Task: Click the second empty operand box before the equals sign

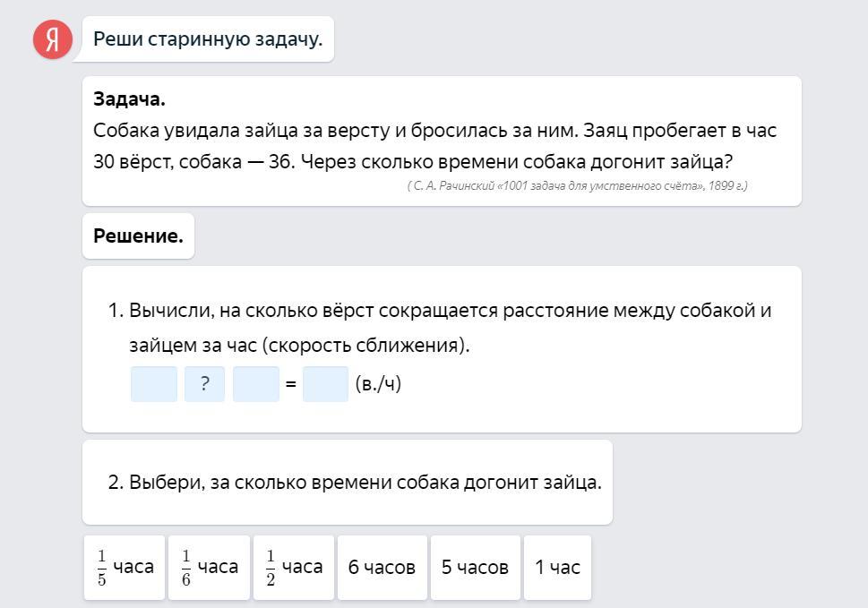Action: pyautogui.click(x=256, y=384)
